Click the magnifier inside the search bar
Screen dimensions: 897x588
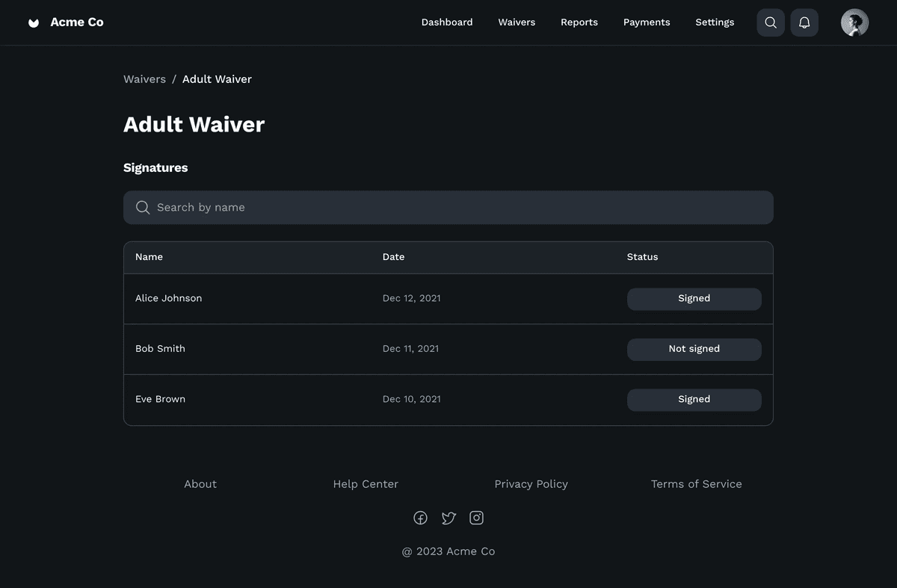point(142,207)
